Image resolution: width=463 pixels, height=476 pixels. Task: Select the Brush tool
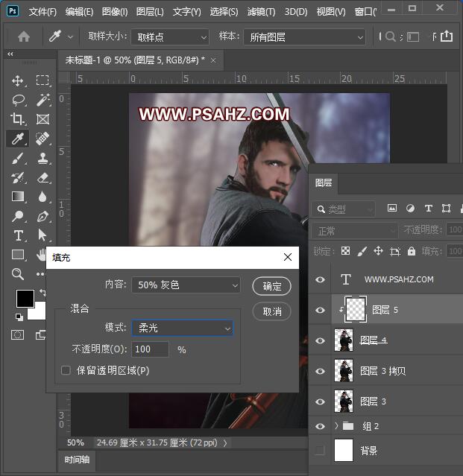pyautogui.click(x=18, y=158)
